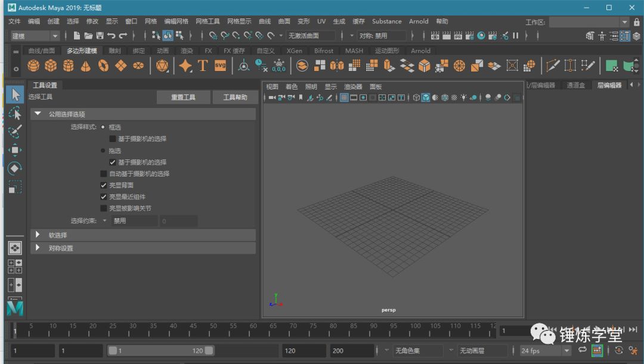Uncheck the 亮显背面 checkbox
The height and width of the screenshot is (364, 644).
pos(104,185)
